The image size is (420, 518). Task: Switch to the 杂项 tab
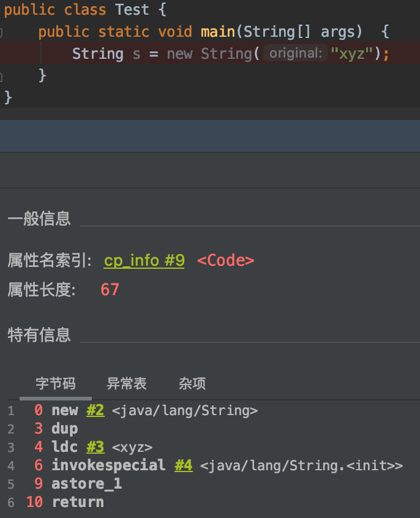[192, 383]
